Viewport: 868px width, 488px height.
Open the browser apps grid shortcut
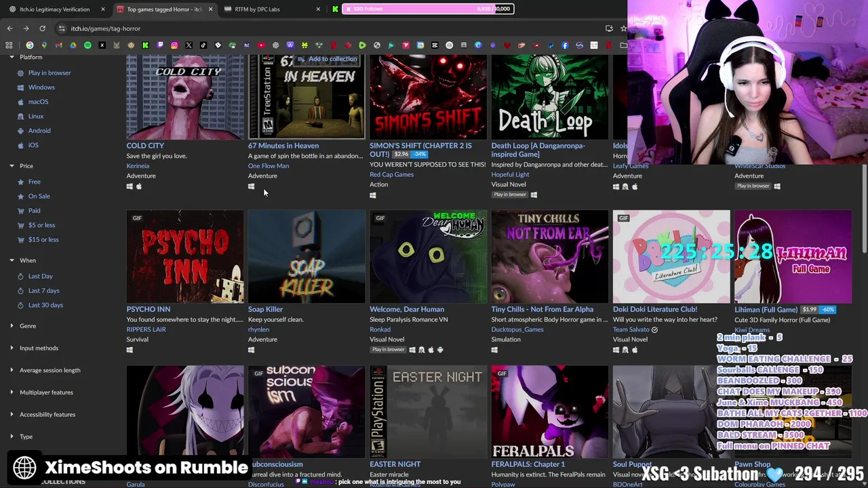pos(9,45)
